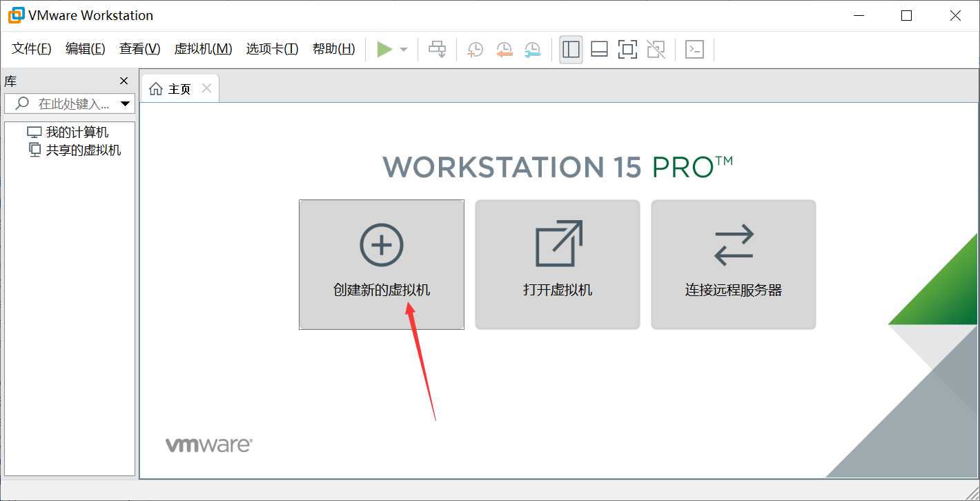Open the console view icon
Image resolution: width=980 pixels, height=501 pixels.
(694, 49)
